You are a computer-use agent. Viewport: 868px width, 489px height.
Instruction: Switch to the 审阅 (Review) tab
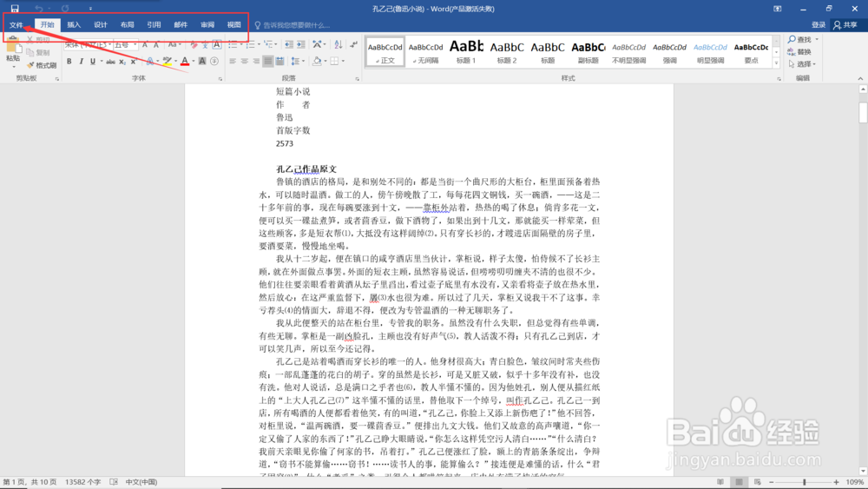coord(207,25)
